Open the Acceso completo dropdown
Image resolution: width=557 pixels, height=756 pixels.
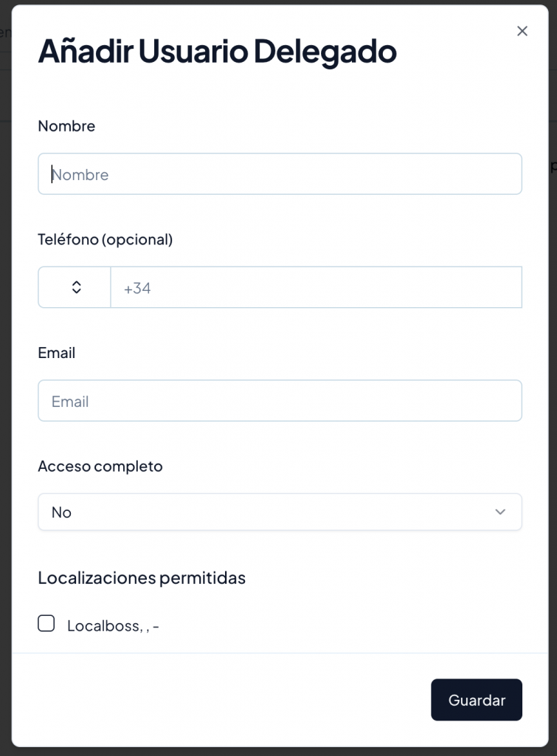280,512
